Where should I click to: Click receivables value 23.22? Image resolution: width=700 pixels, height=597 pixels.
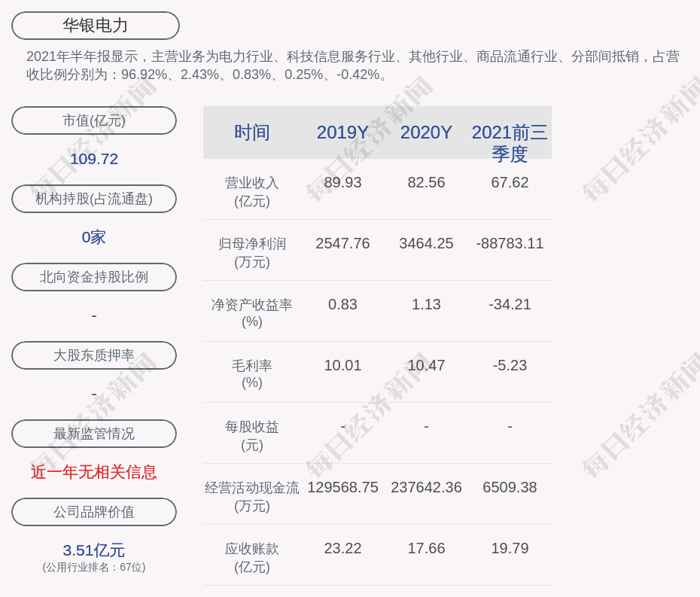coord(343,548)
